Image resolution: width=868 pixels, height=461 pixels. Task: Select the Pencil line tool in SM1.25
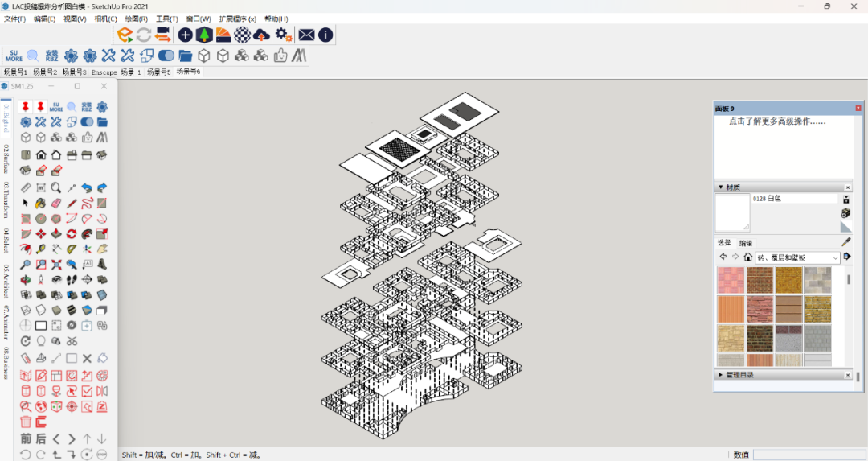click(x=72, y=204)
